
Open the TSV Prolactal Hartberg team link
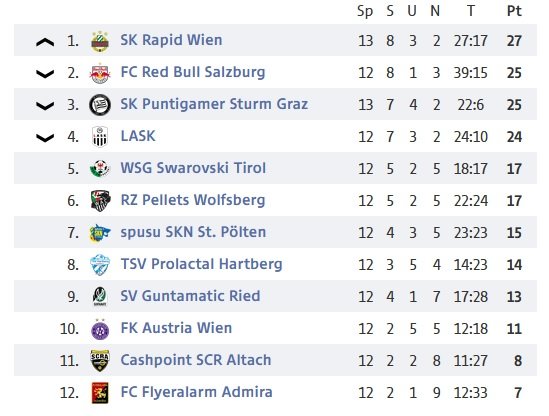coord(201,264)
